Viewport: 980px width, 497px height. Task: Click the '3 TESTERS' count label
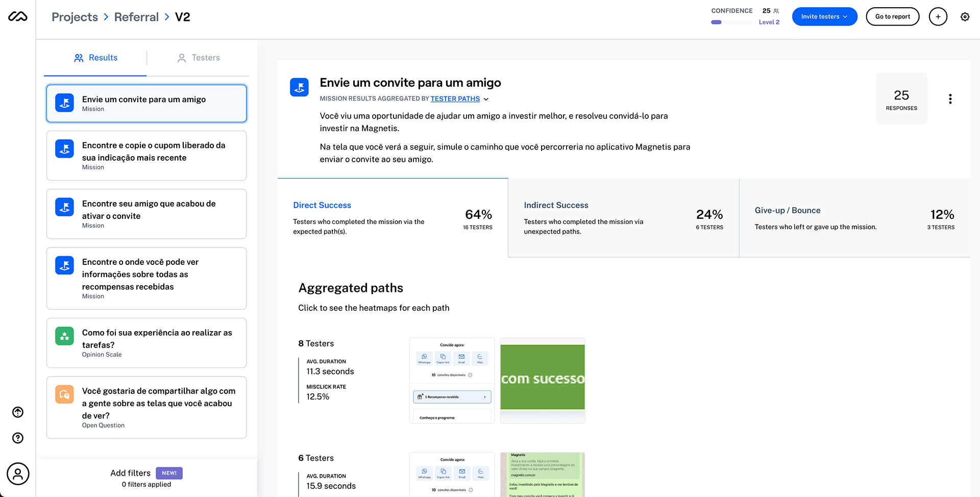click(941, 228)
